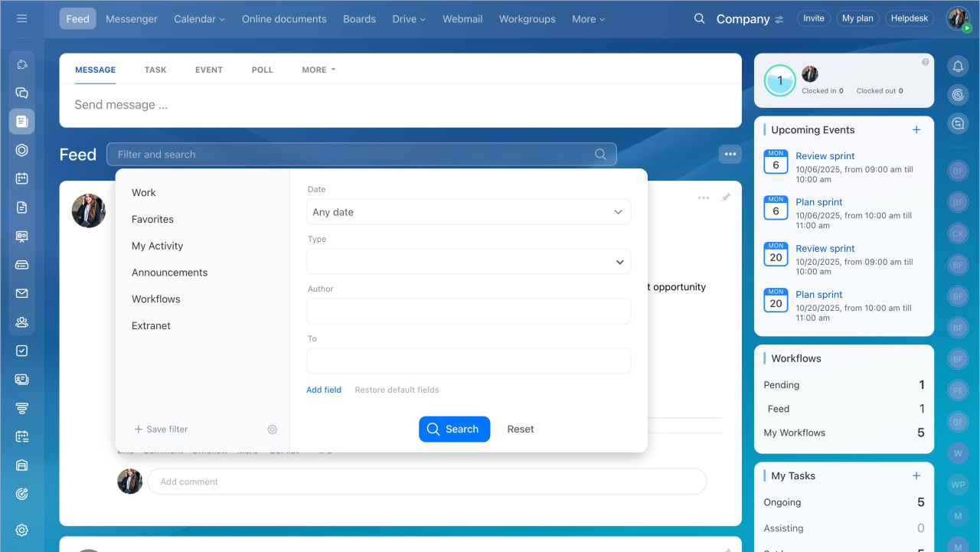
Task: Expand the Date dropdown showing Any date
Action: point(469,212)
